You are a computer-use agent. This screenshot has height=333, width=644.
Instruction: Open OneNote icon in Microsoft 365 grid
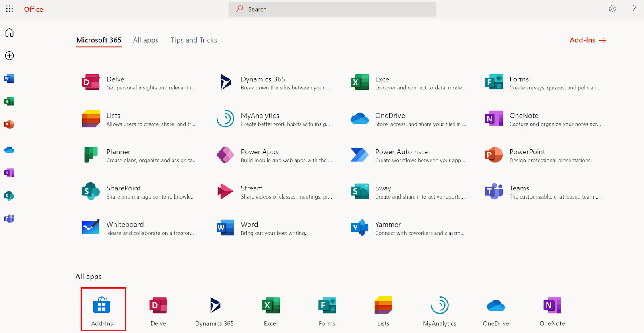(x=494, y=118)
